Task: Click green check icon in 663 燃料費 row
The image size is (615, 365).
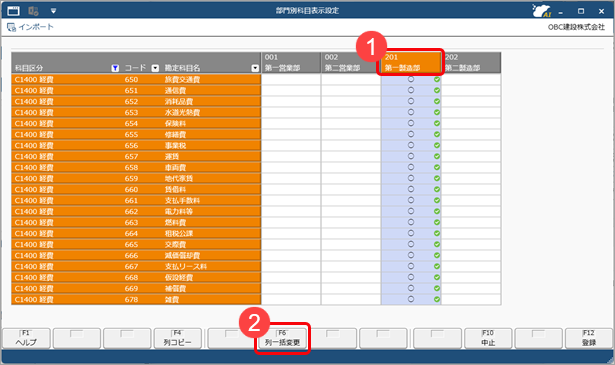Action: click(437, 222)
